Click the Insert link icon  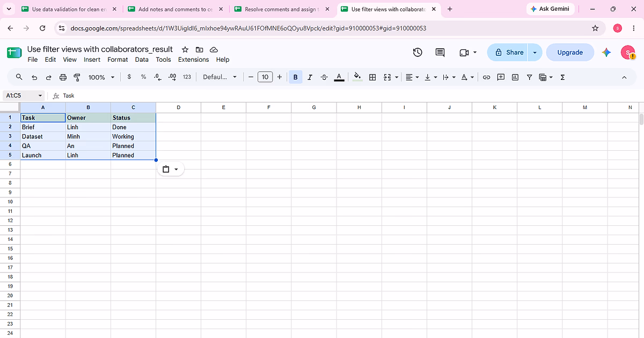coord(487,77)
